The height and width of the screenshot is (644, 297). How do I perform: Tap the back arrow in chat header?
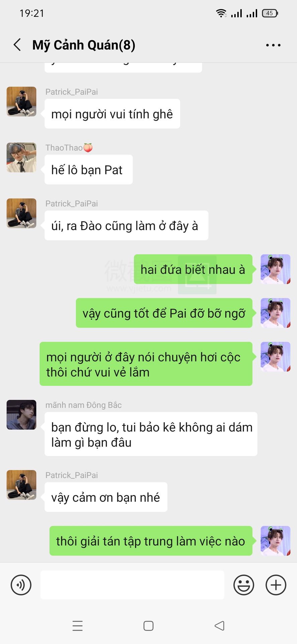pyautogui.click(x=17, y=45)
